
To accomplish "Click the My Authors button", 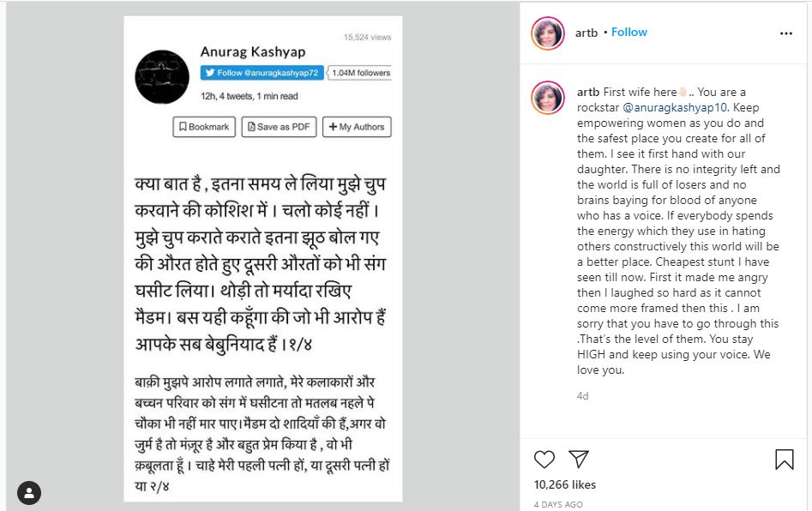I will point(357,127).
